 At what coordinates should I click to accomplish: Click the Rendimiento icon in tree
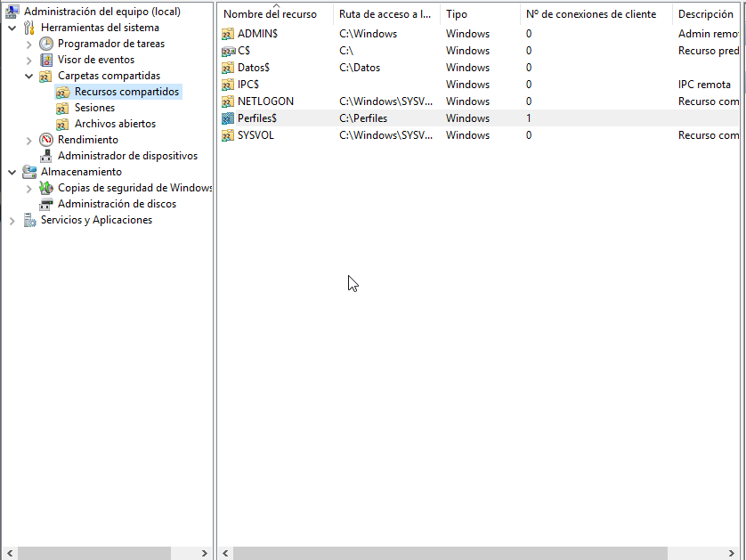coord(46,140)
